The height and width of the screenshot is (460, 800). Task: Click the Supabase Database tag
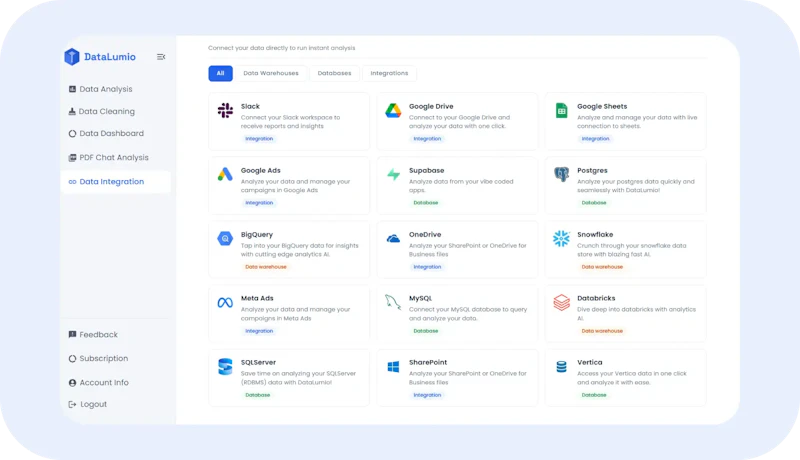(x=426, y=203)
